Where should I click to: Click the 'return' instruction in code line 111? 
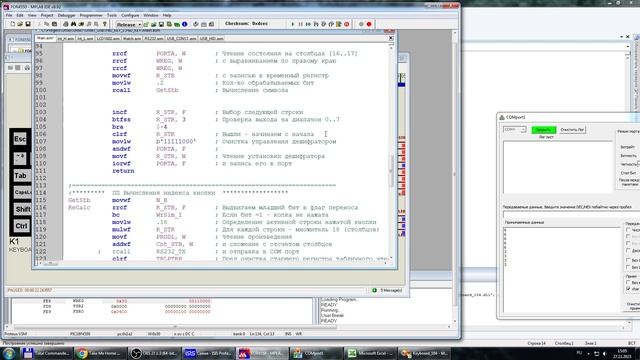pyautogui.click(x=123, y=171)
